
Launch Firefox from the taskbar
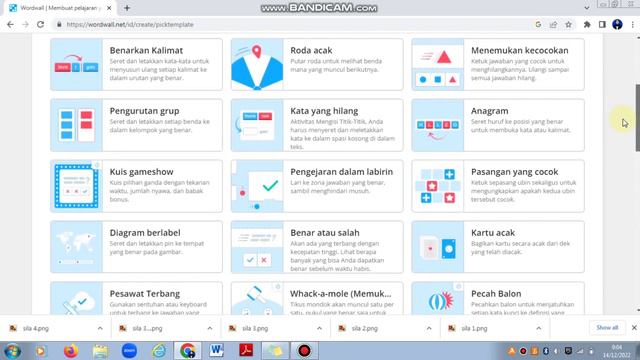click(71, 351)
